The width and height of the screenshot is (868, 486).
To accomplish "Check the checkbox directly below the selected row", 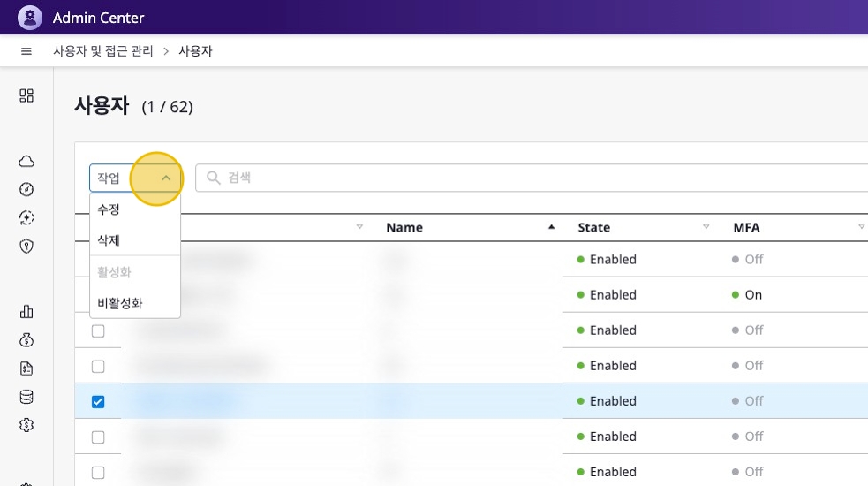I will (x=98, y=437).
